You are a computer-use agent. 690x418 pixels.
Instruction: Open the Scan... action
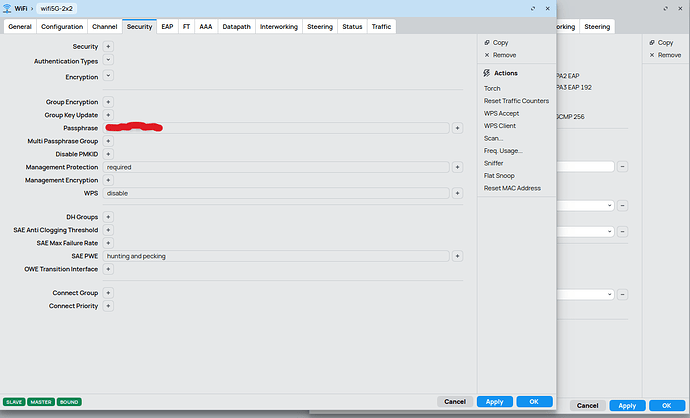tap(493, 138)
